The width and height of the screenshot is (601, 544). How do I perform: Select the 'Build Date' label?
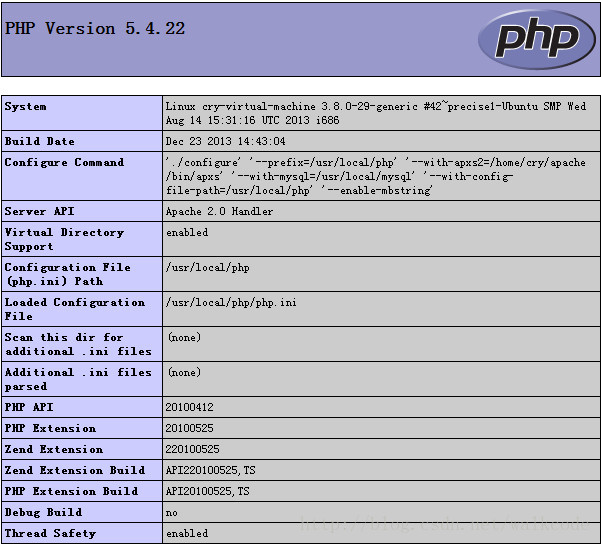coord(39,141)
